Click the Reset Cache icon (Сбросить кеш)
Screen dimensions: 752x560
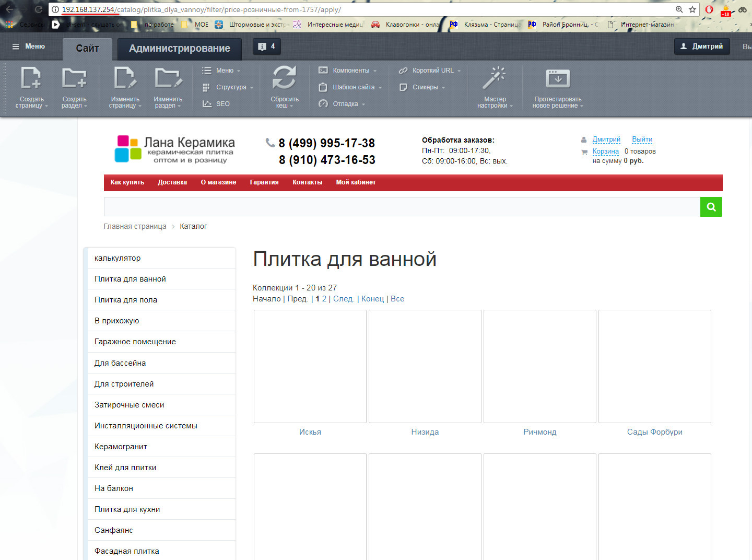(x=284, y=78)
